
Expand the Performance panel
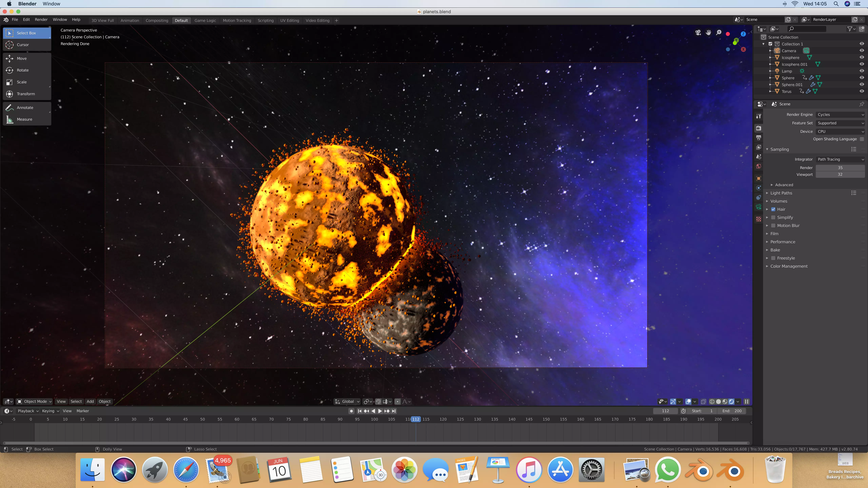pos(782,242)
